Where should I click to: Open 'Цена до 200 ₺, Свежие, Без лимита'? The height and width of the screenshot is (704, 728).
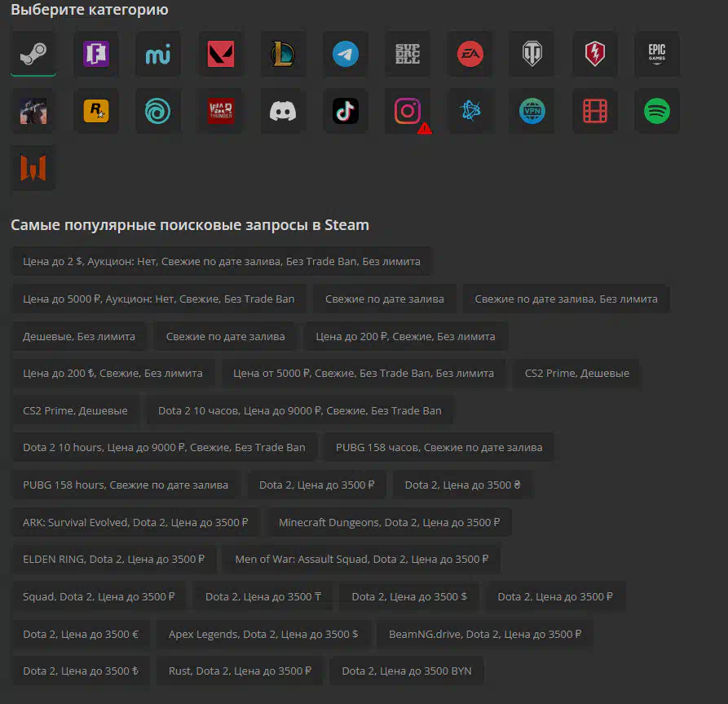tap(113, 373)
